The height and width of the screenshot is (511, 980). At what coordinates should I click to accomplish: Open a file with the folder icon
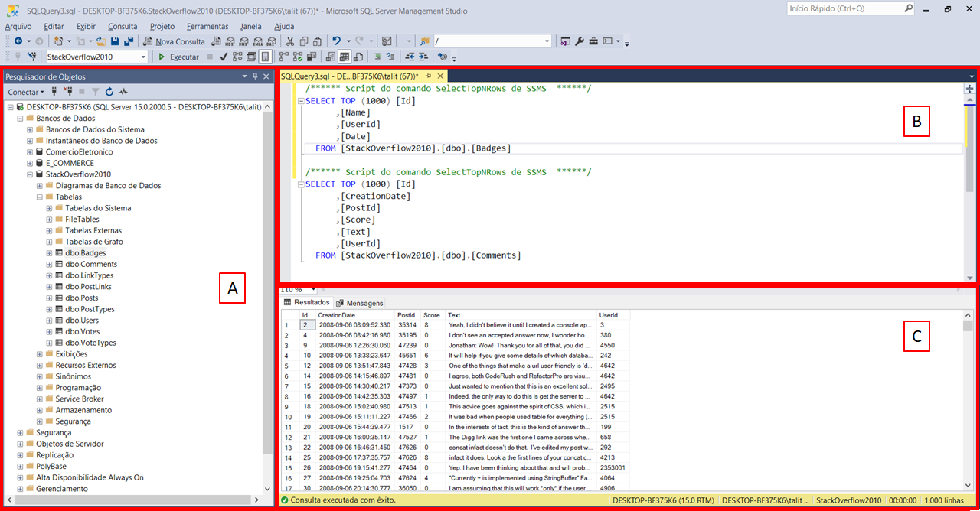[101, 41]
